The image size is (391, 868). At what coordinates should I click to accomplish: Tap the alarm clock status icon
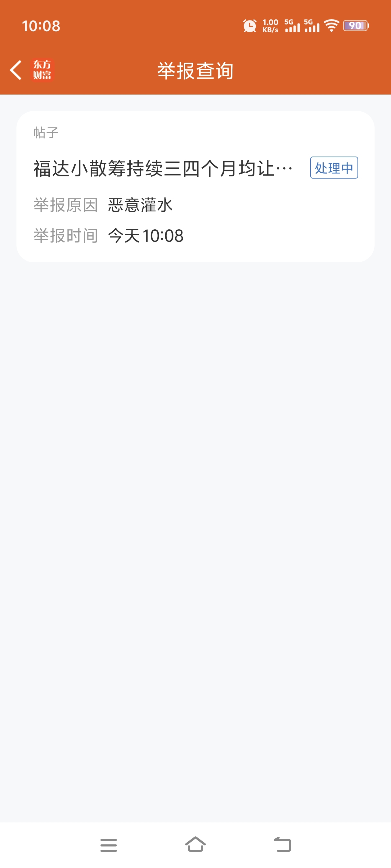[x=249, y=26]
